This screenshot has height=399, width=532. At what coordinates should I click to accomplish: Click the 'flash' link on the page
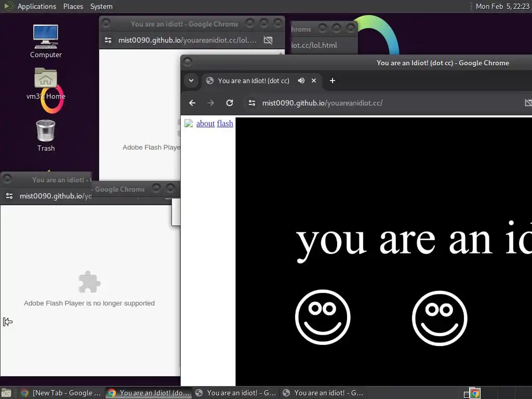tap(224, 124)
